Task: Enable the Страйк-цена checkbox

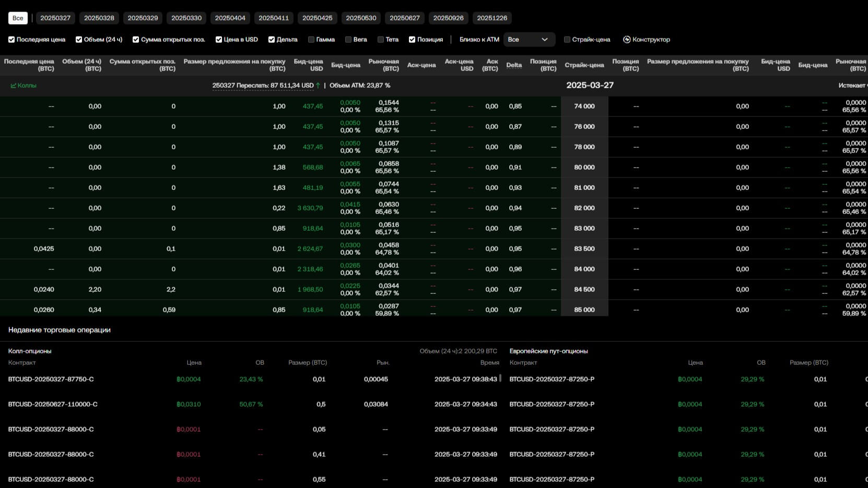Action: point(567,40)
